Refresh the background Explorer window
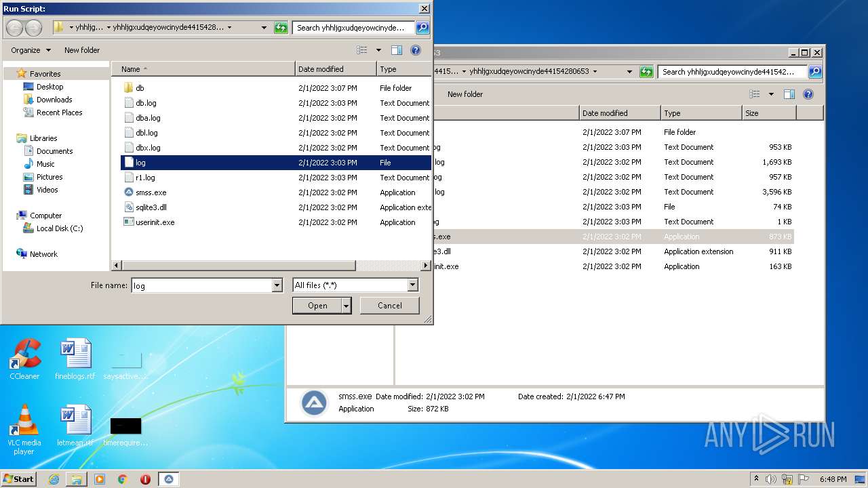 (x=646, y=72)
